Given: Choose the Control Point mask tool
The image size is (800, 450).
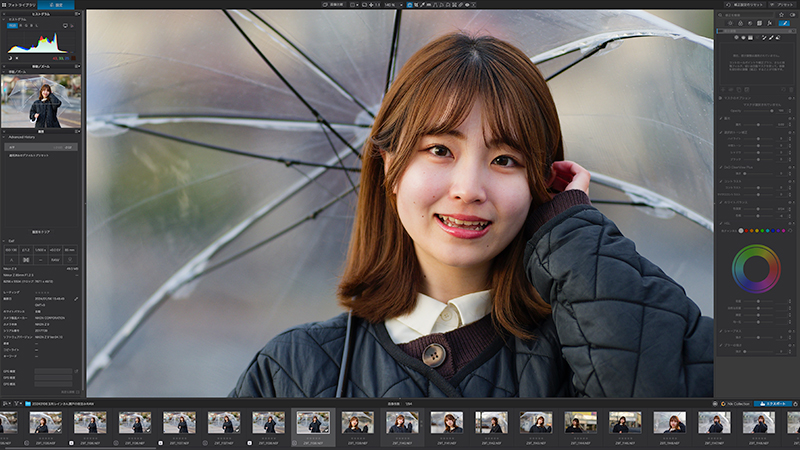Looking at the screenshot, I should (x=736, y=37).
